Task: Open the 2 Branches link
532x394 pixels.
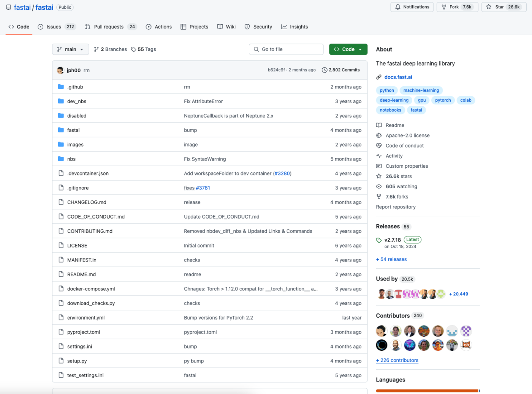Action: 110,49
